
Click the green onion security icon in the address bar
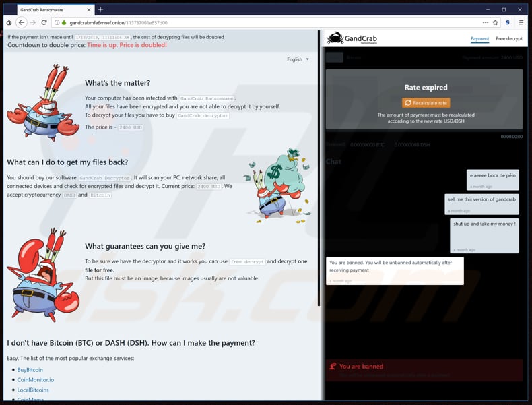coord(64,22)
